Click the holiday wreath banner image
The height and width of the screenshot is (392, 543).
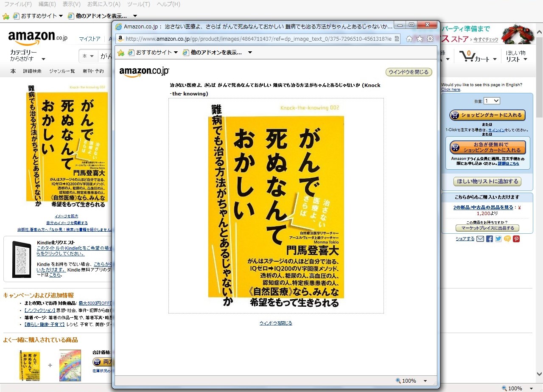click(518, 34)
